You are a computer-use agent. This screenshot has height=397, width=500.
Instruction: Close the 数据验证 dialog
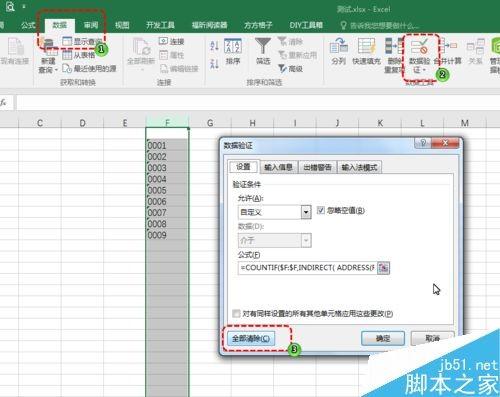coord(445,143)
